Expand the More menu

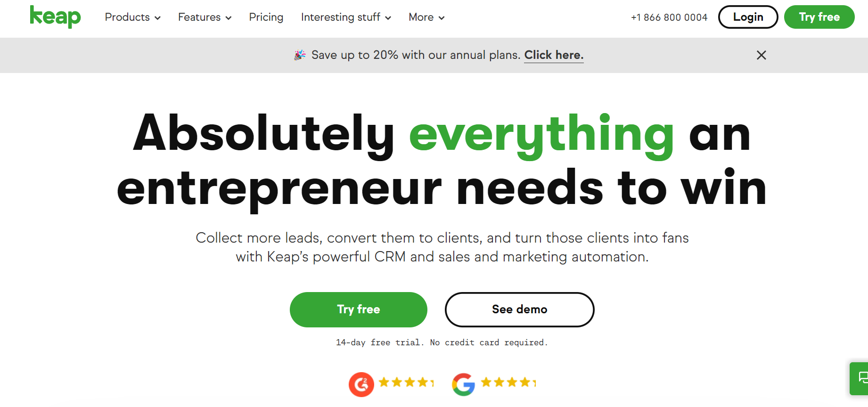(x=426, y=17)
